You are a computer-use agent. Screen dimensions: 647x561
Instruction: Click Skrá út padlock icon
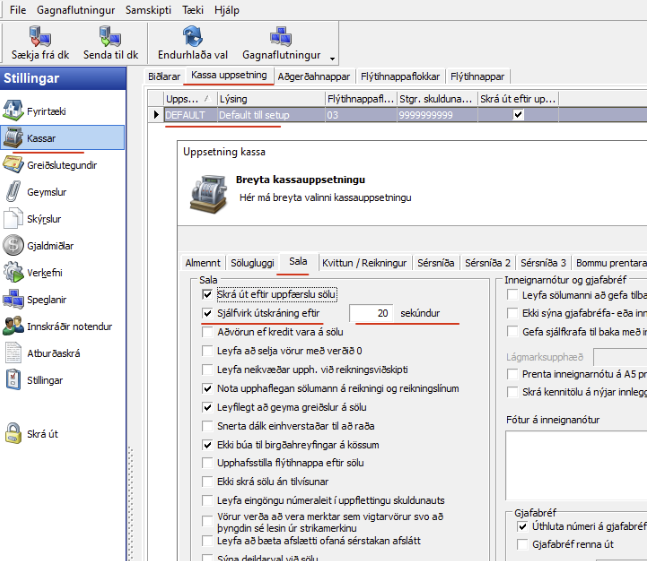[14, 433]
